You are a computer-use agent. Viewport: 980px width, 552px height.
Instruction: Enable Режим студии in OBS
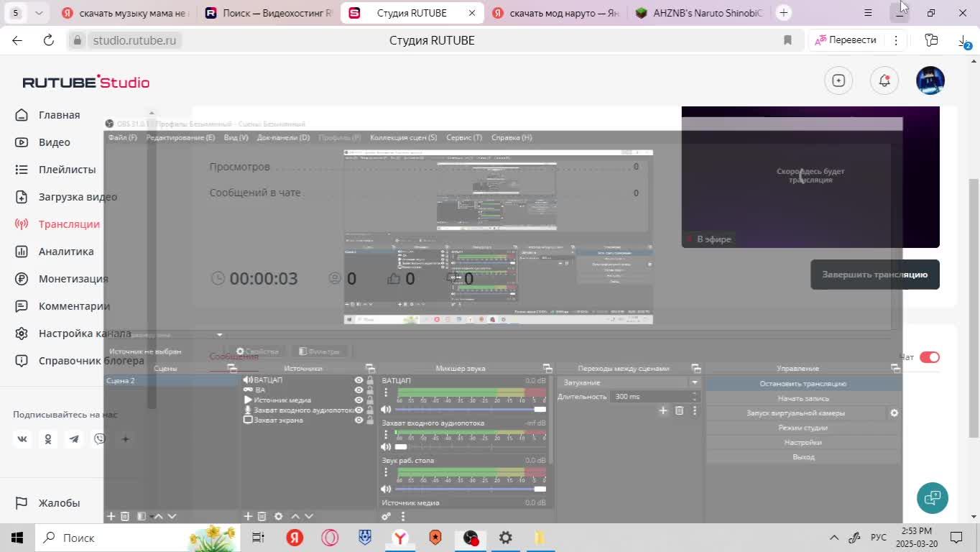pos(803,428)
